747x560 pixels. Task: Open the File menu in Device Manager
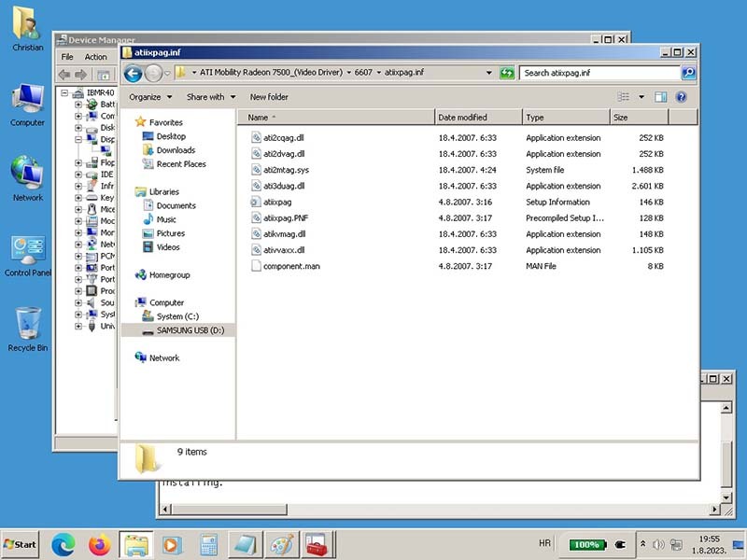(x=67, y=57)
